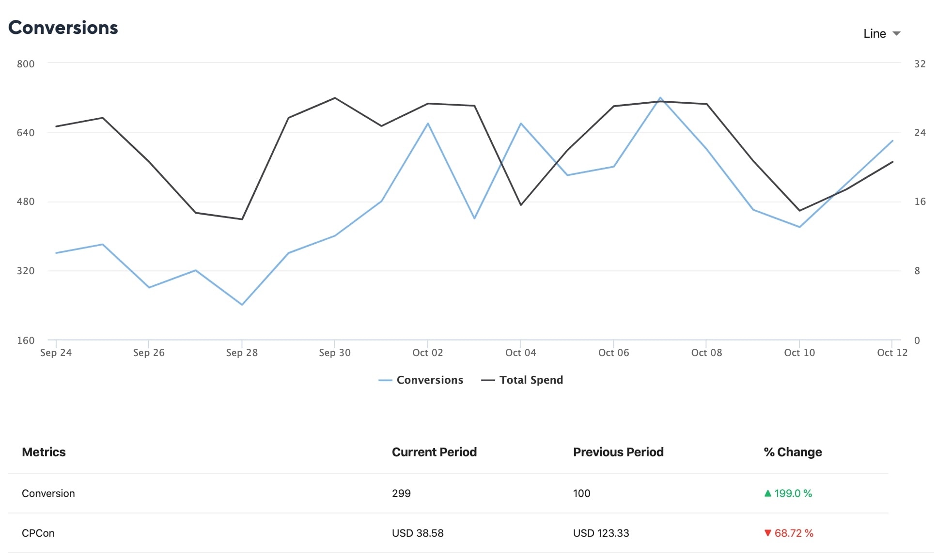
Task: Click the blue Conversions legend line marker
Action: 385,380
